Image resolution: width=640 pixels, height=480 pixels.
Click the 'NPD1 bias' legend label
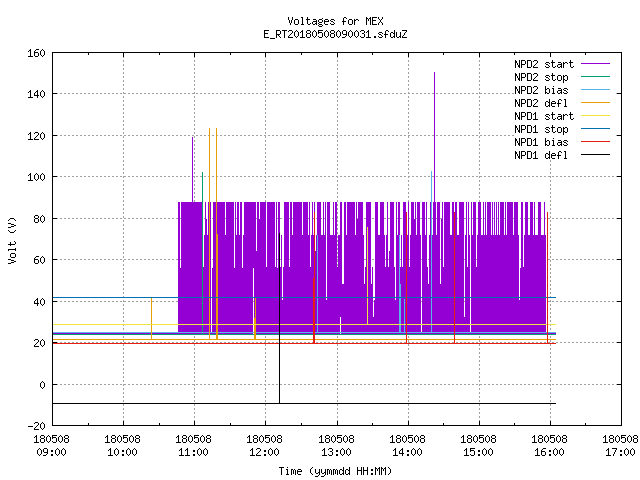coord(541,142)
